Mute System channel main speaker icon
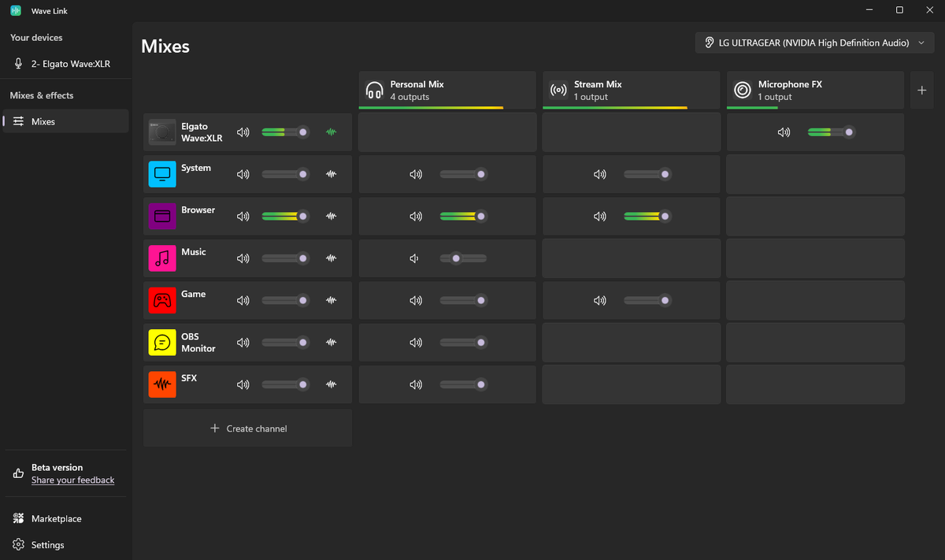This screenshot has width=945, height=560. pyautogui.click(x=243, y=174)
